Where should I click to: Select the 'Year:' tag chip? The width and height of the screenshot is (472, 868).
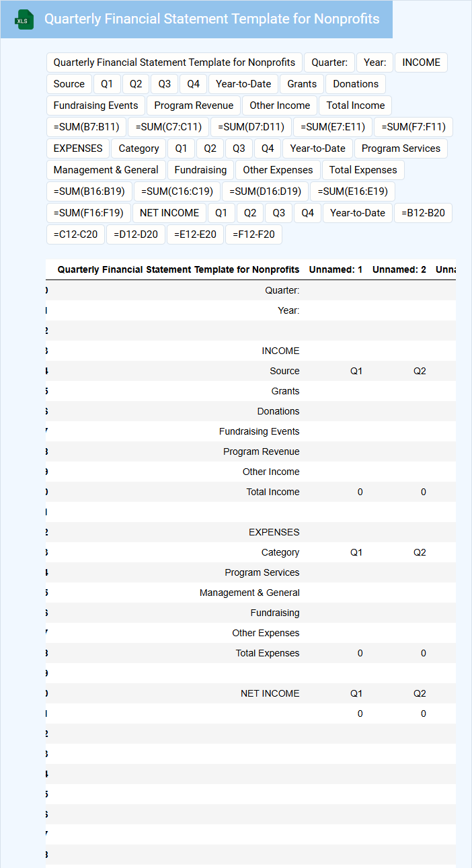pos(375,62)
